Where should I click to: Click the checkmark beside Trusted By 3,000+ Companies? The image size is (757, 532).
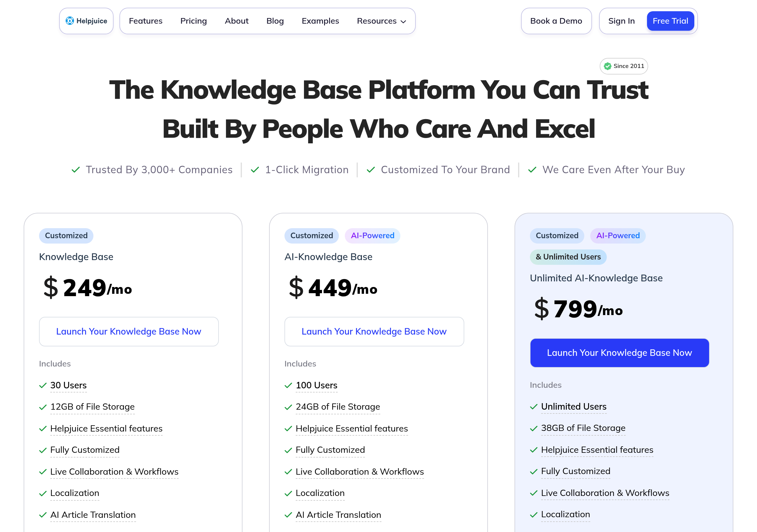pos(75,169)
